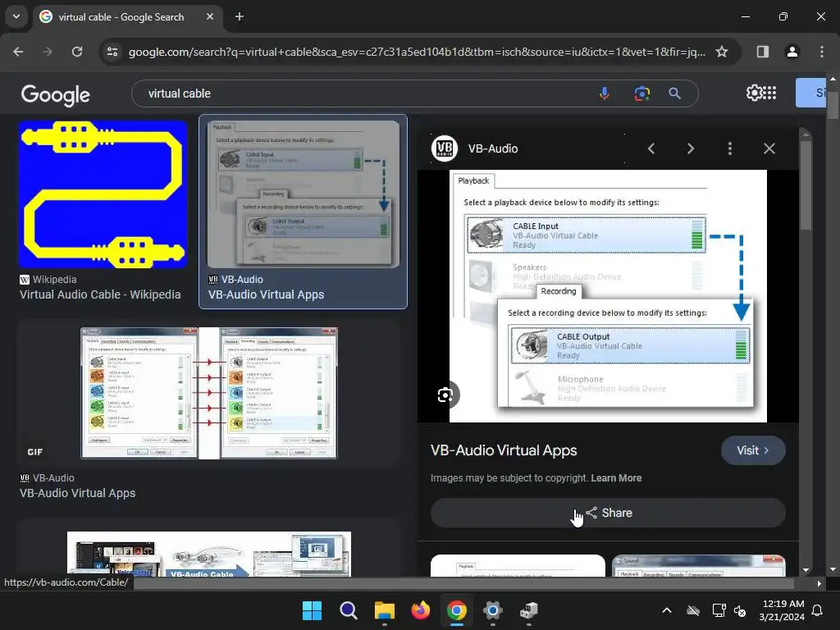
Task: Visit the VB-Audio Virtual Apps page
Action: (x=753, y=450)
